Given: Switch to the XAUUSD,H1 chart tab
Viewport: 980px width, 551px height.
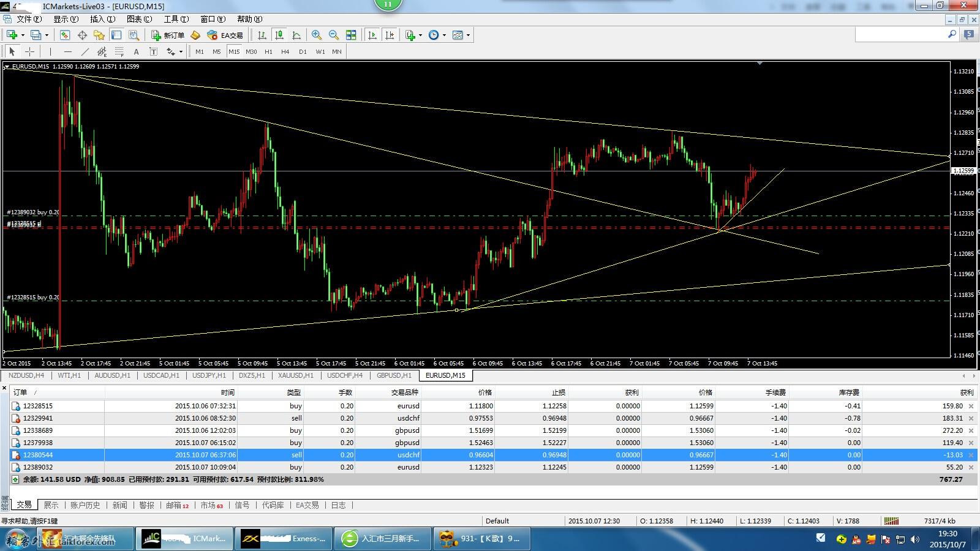Looking at the screenshot, I should click(295, 375).
